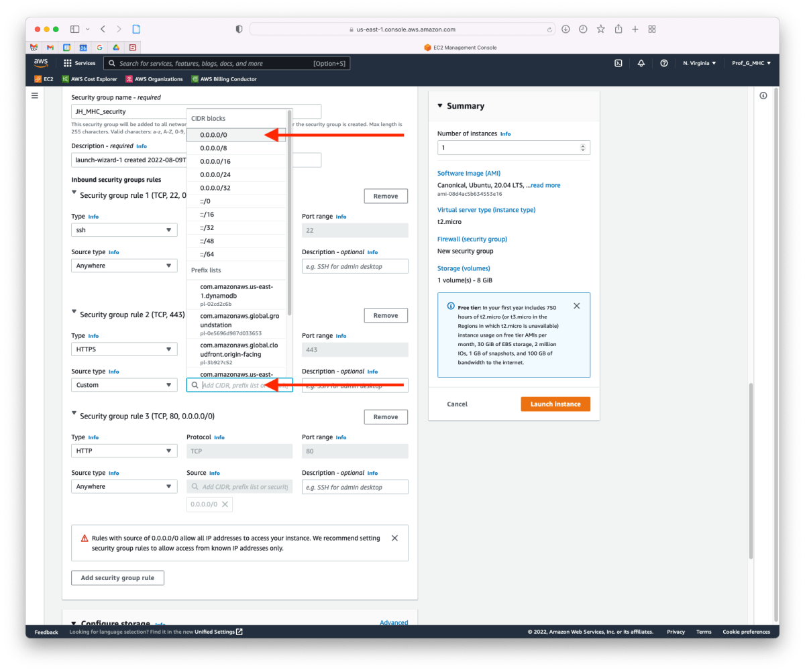Open the Prof_G_MHC account menu
Image resolution: width=805 pixels, height=672 pixels.
(751, 63)
